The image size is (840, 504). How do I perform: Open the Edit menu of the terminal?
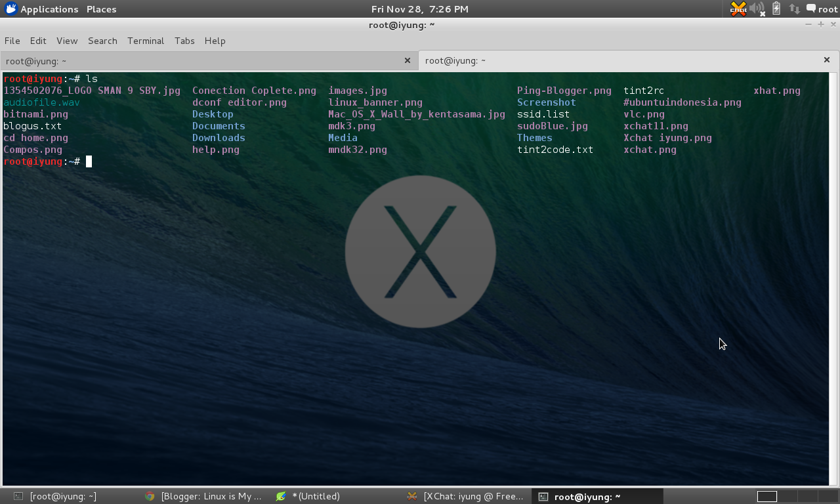point(37,41)
